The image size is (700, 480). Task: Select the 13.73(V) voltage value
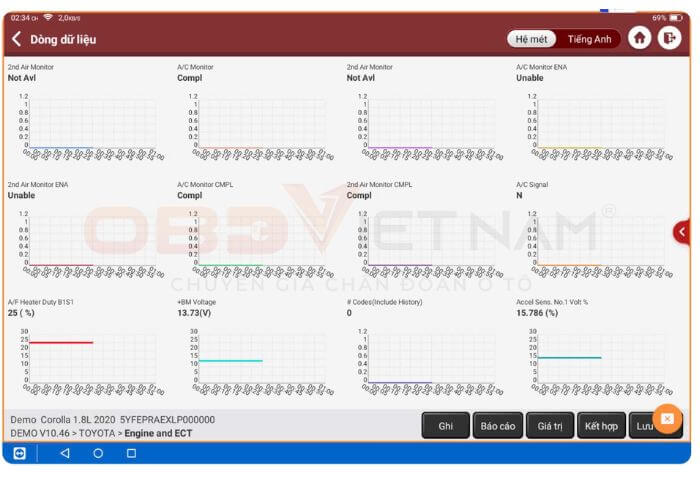(x=194, y=313)
